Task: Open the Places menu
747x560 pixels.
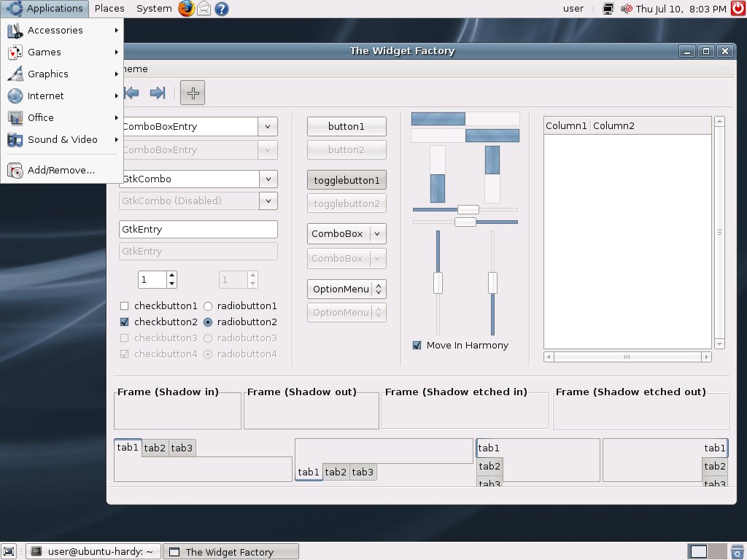Action: (x=109, y=8)
